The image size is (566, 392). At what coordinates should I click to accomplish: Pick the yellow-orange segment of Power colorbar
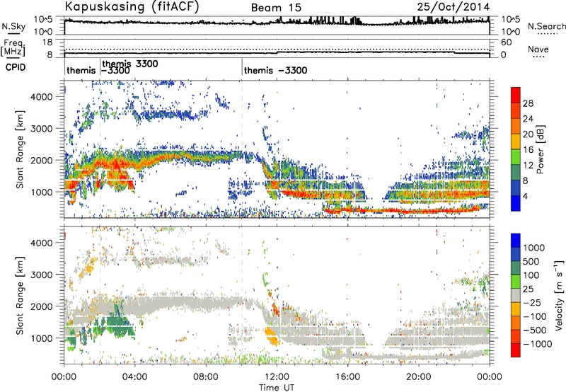[516, 142]
